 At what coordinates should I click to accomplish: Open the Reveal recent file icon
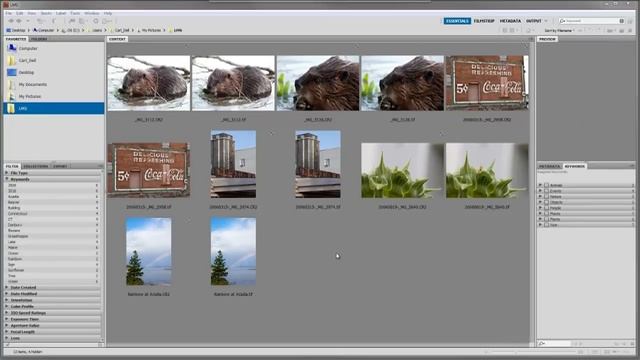click(40, 21)
